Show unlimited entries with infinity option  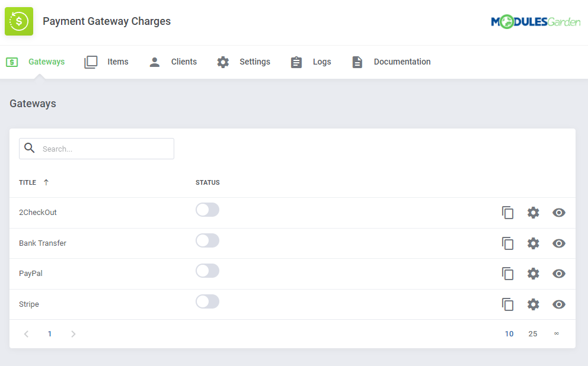[x=557, y=333]
